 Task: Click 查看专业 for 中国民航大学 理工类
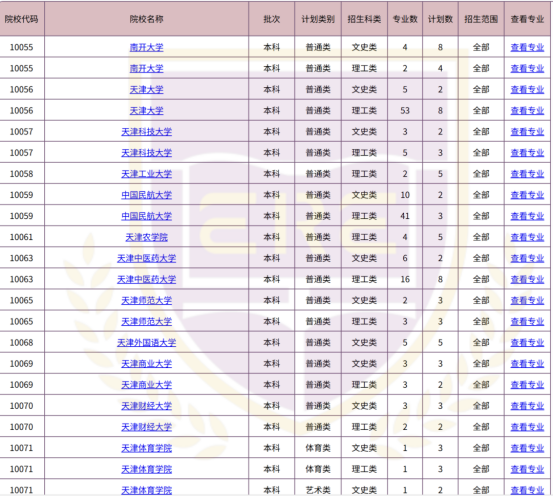(x=527, y=216)
